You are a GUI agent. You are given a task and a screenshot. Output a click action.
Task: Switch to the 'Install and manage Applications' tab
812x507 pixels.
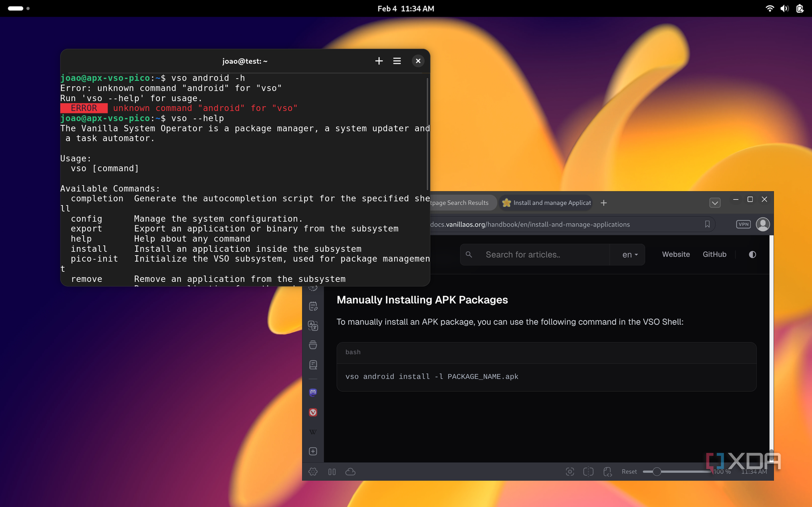pos(546,203)
